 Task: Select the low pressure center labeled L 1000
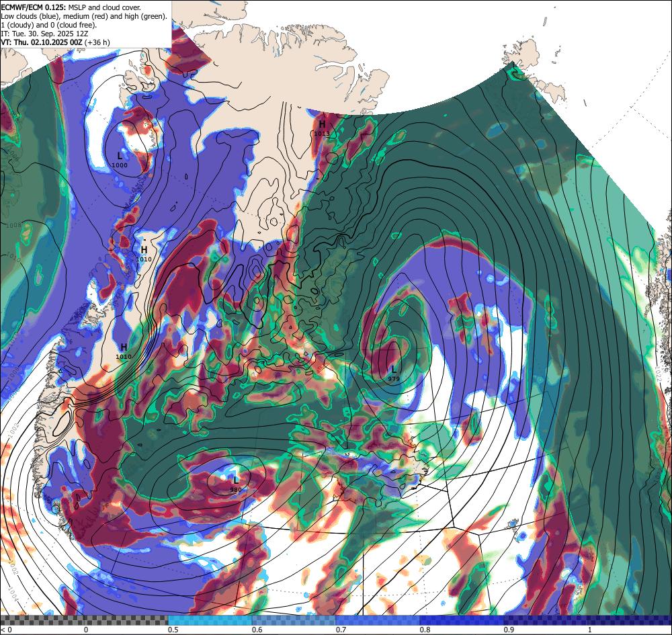[x=120, y=159]
